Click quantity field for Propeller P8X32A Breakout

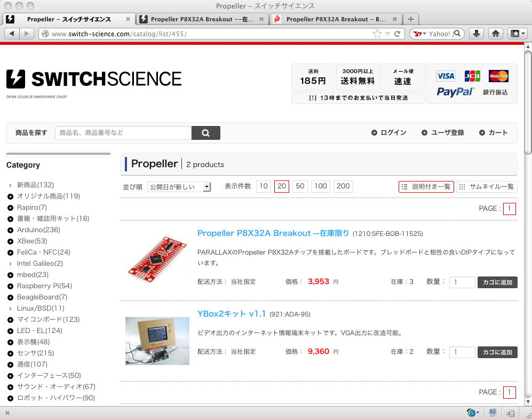(462, 282)
